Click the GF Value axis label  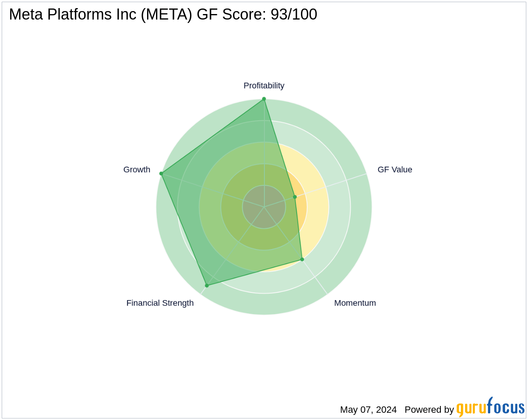coord(395,170)
